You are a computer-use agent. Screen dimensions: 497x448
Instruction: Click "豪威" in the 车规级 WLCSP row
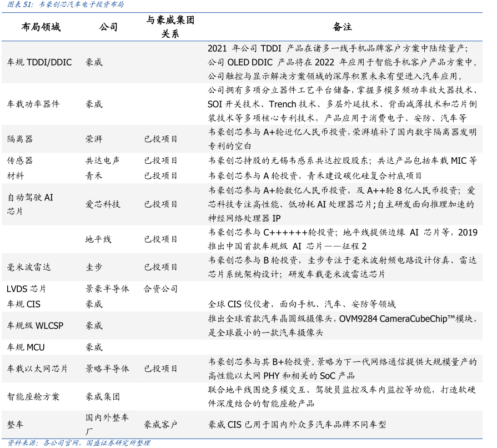tap(94, 325)
